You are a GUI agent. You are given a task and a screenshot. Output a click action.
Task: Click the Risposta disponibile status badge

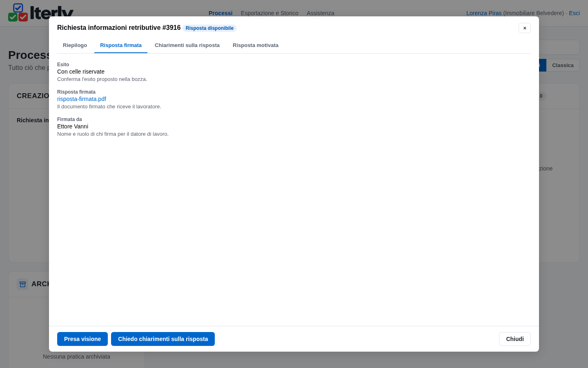(209, 28)
